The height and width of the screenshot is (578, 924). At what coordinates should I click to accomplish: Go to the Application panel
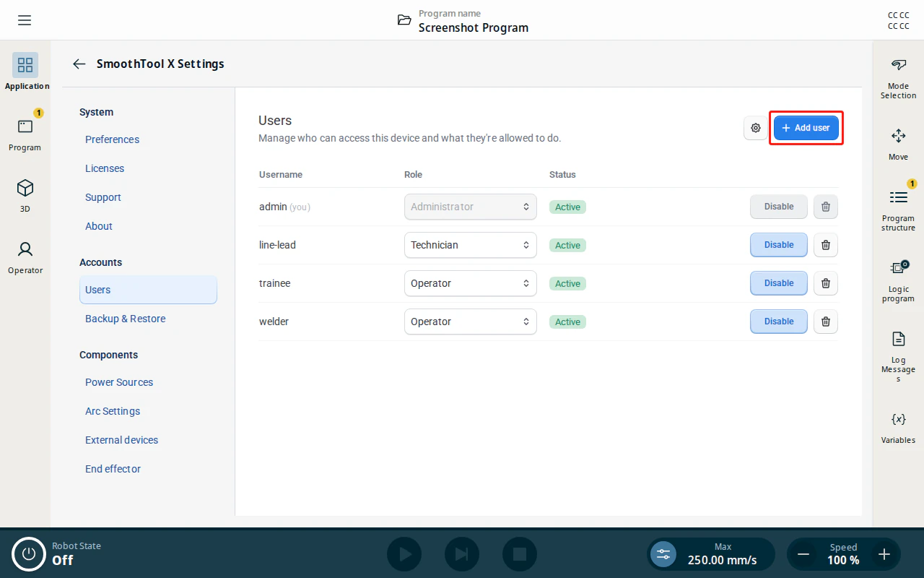25,72
